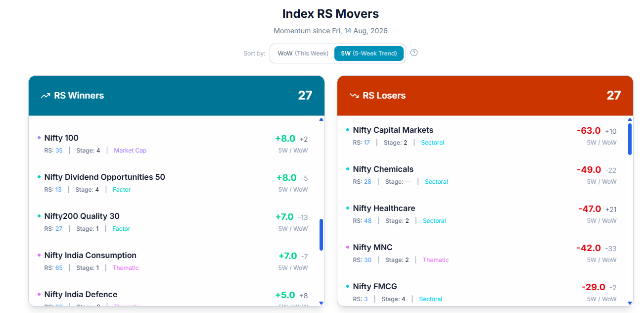Click +5.0 value for Nifty India Defence
The height and width of the screenshot is (313, 644).
(x=285, y=295)
